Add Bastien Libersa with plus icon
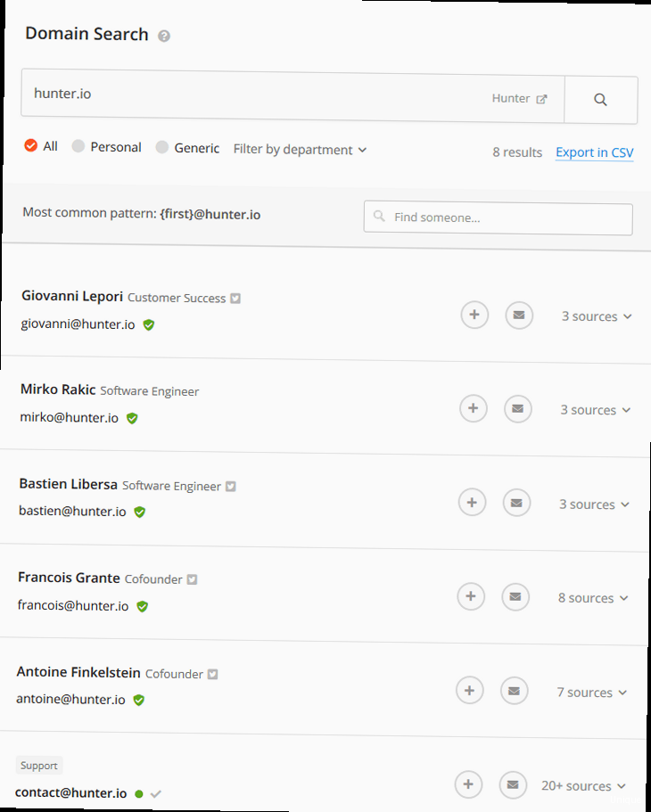The width and height of the screenshot is (651, 812). tap(472, 503)
